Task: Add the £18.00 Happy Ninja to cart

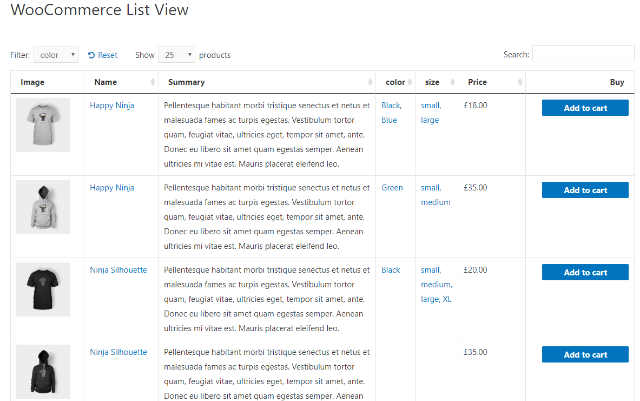Action: pos(585,108)
